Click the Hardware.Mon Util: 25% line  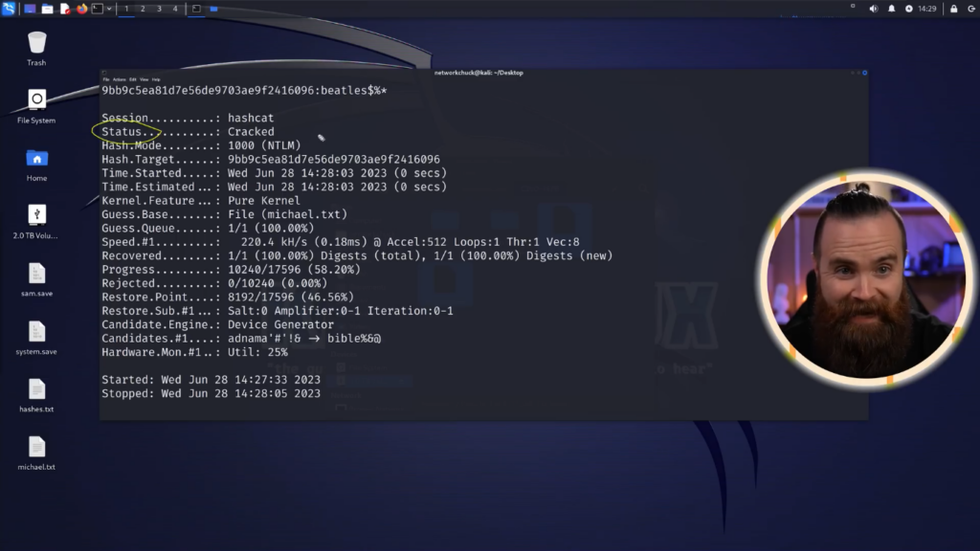pyautogui.click(x=195, y=352)
